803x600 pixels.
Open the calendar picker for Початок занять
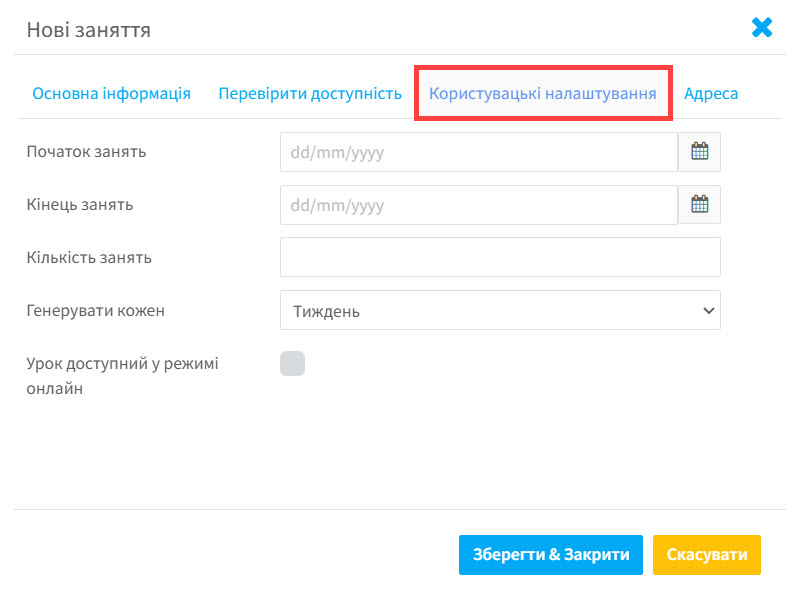click(x=700, y=152)
